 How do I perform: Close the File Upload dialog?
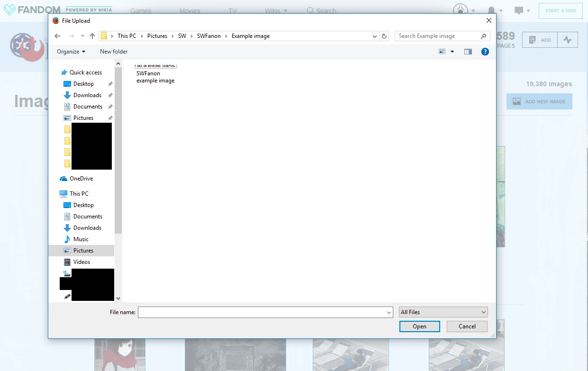489,20
